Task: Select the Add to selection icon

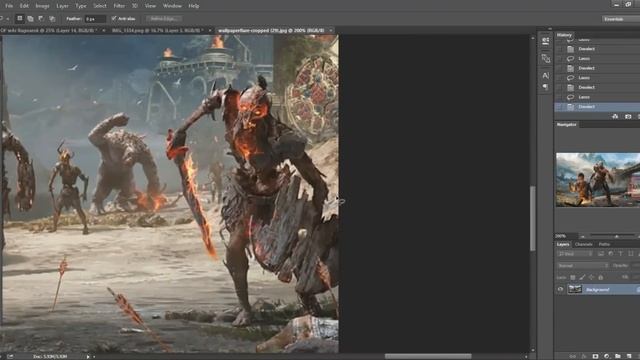Action: pyautogui.click(x=30, y=18)
